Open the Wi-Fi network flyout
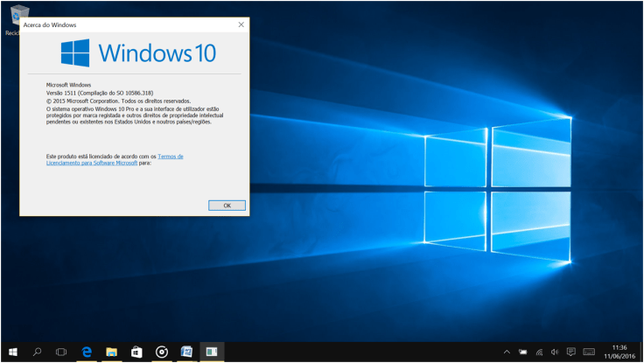The height and width of the screenshot is (363, 644). pyautogui.click(x=539, y=352)
